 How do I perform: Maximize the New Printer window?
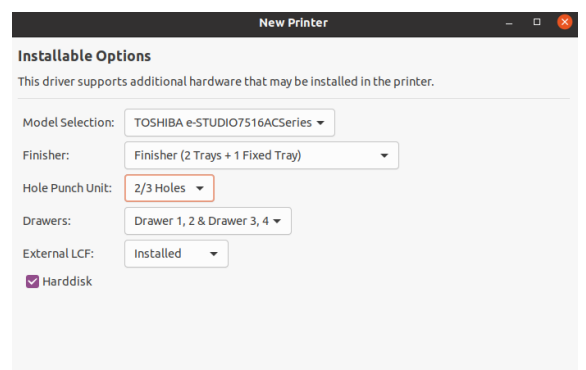[x=537, y=22]
